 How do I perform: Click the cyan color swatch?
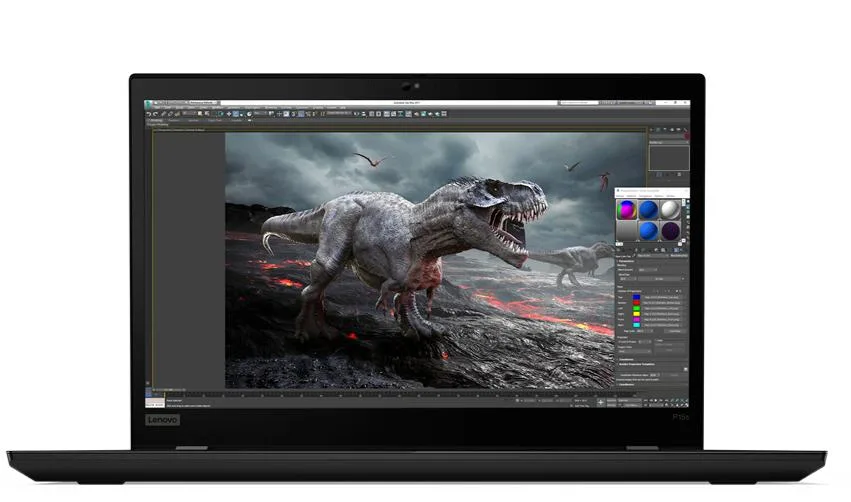coord(637,325)
